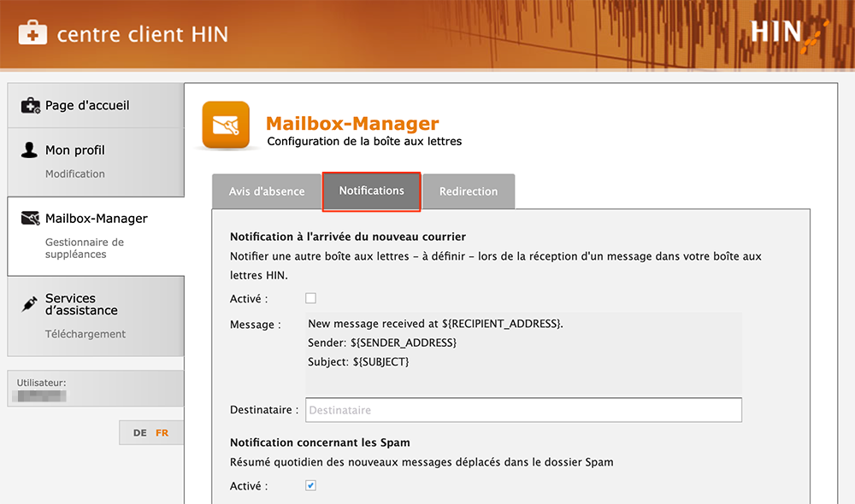Click the 'Configuration de la boîte aux lettres' subtitle
Image resolution: width=855 pixels, height=504 pixels.
pyautogui.click(x=364, y=141)
